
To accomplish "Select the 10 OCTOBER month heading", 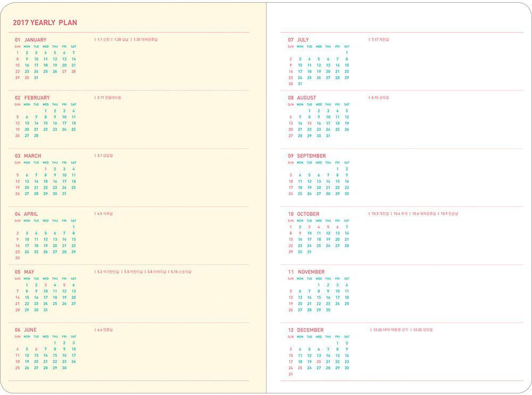I will pyautogui.click(x=304, y=214).
